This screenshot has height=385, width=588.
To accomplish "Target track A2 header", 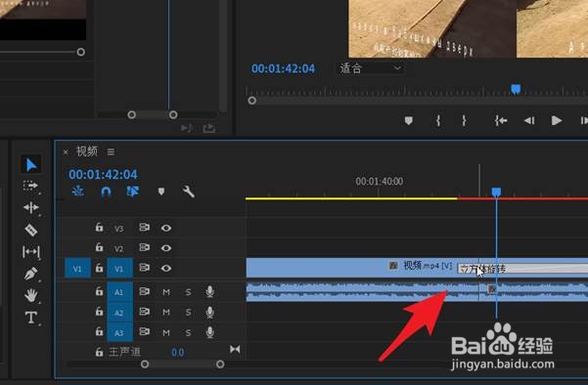I will pyautogui.click(x=119, y=312).
